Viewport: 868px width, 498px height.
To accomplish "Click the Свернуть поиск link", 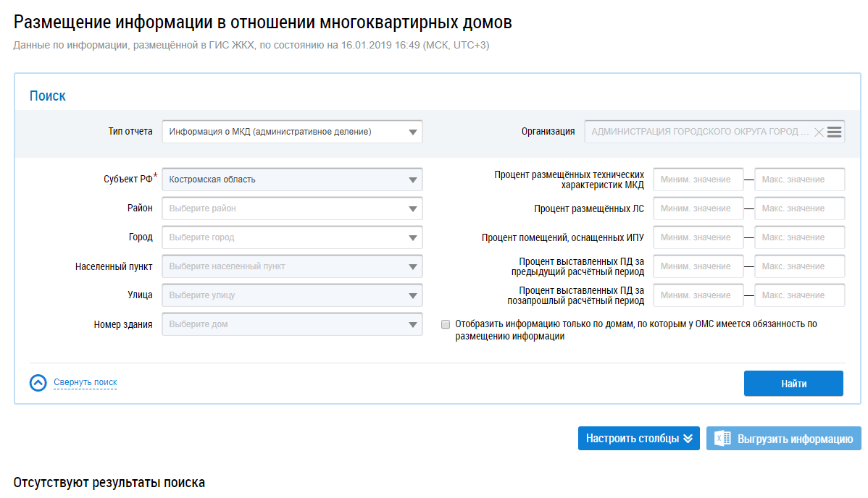I will click(85, 382).
